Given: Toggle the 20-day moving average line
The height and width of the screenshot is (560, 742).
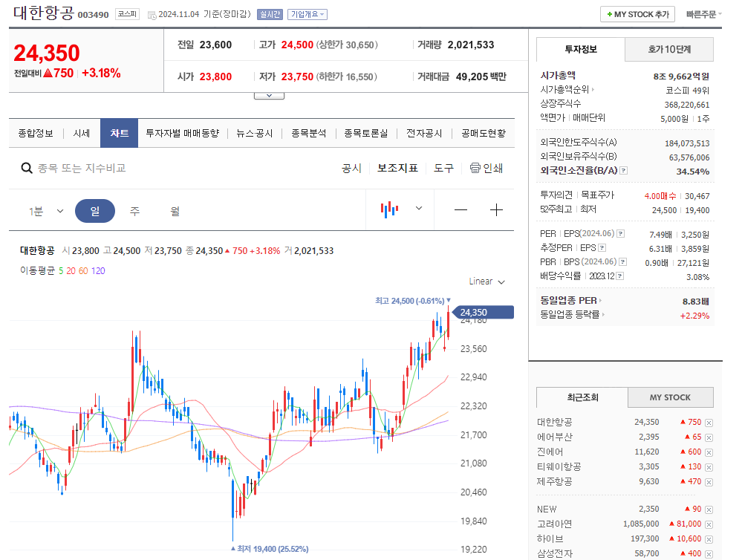Looking at the screenshot, I should tap(71, 271).
